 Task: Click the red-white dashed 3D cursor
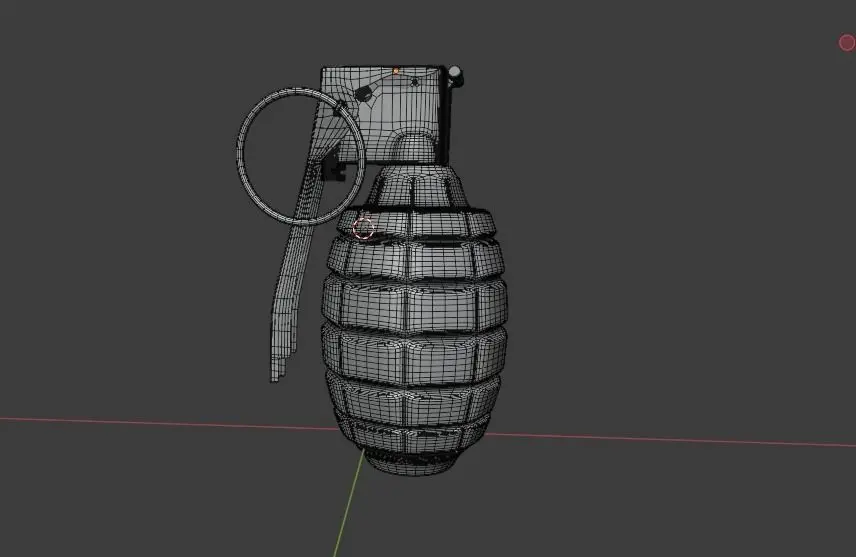pos(363,228)
